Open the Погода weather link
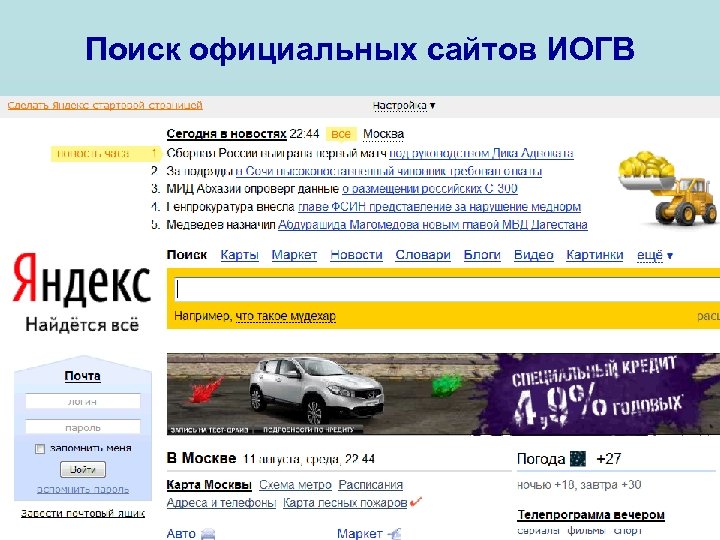The image size is (720, 540). point(541,459)
